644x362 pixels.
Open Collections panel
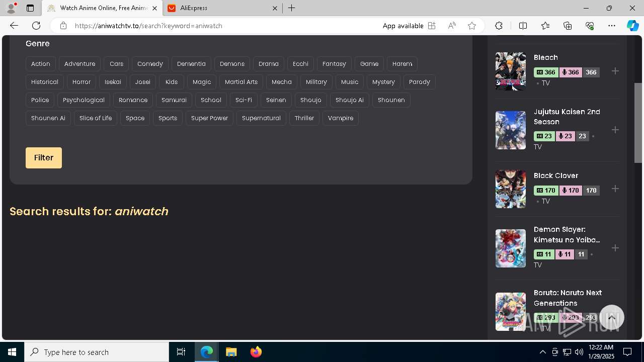point(568,26)
